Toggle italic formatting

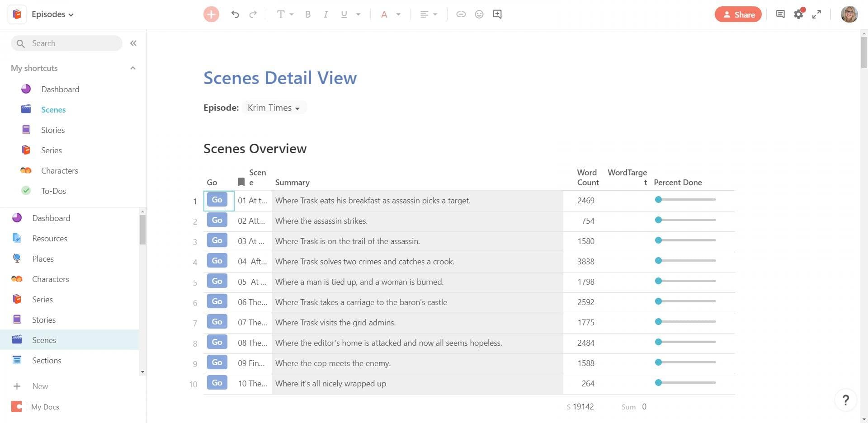click(325, 14)
